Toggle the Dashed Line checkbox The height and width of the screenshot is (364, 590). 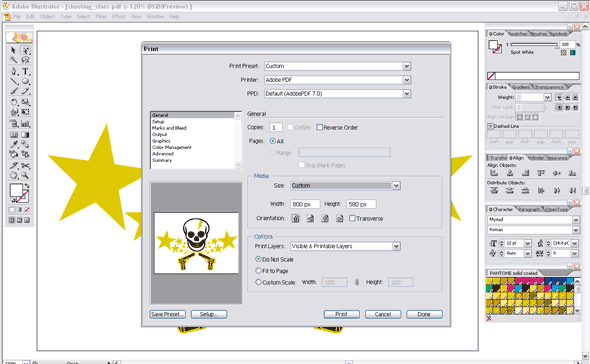tap(490, 126)
